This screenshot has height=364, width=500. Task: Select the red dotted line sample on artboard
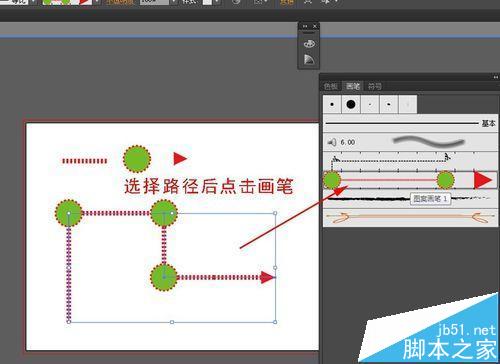(84, 161)
